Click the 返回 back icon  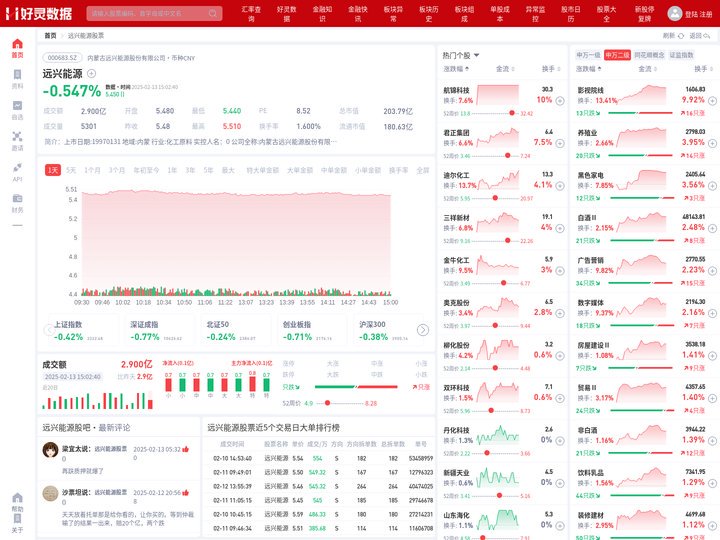[707, 35]
